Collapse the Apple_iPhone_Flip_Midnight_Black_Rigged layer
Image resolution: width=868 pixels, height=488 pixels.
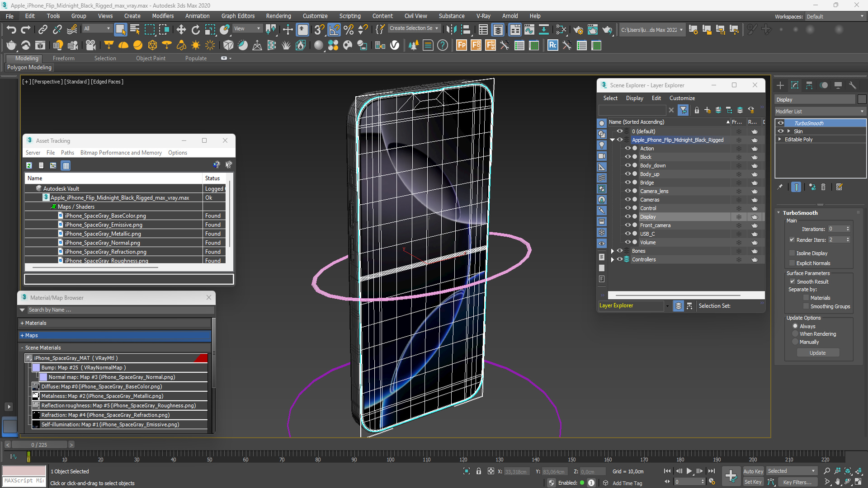point(613,140)
